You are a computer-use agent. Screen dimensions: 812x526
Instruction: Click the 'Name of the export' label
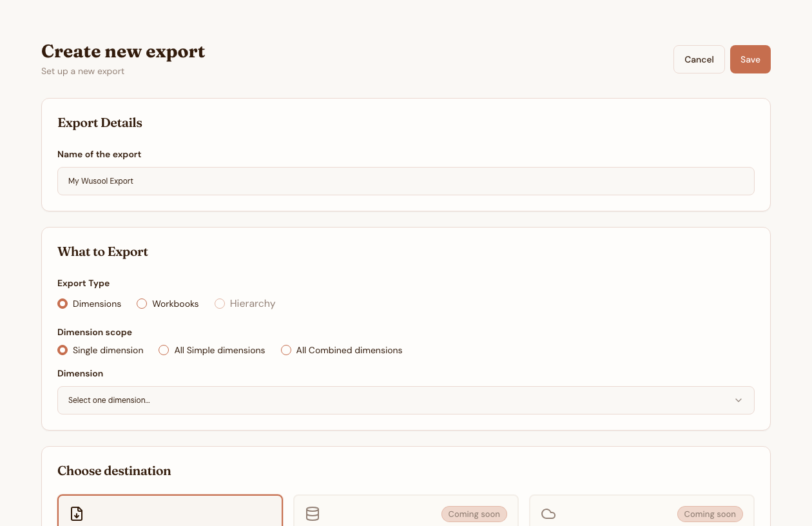(x=99, y=154)
